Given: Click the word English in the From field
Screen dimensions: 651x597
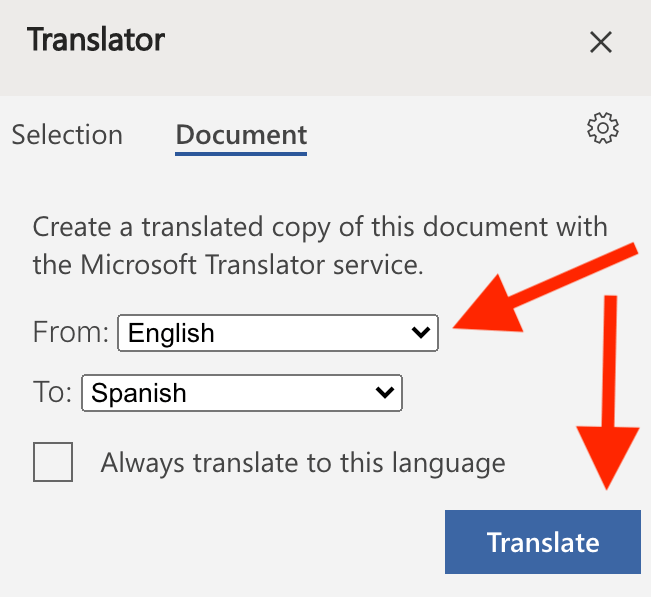Looking at the screenshot, I should (x=171, y=333).
